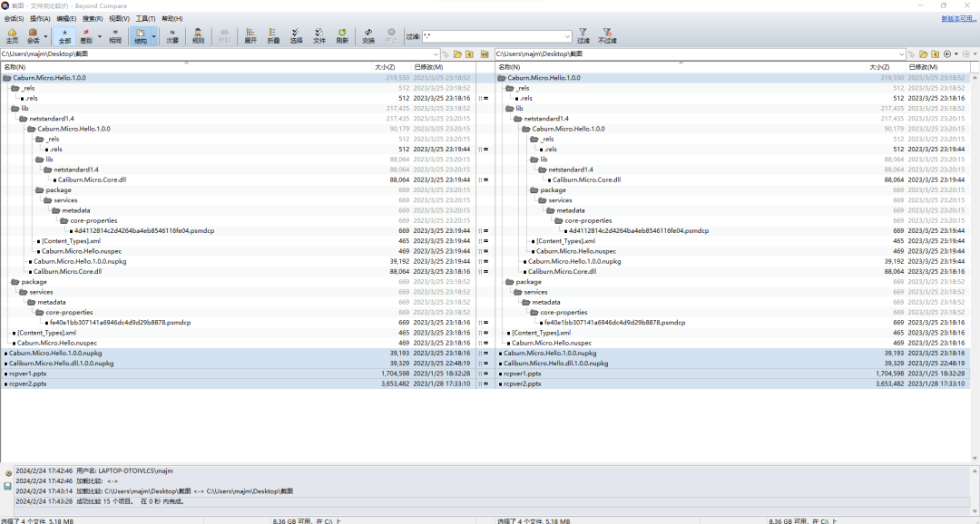The image size is (980, 524).
Task: Open the 编辑(E) menu
Action: [66, 19]
